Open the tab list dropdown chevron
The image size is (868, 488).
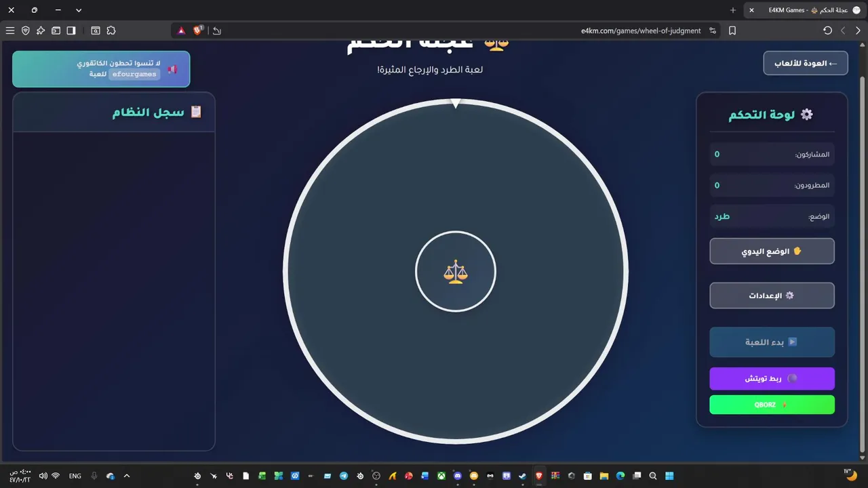pos(79,10)
